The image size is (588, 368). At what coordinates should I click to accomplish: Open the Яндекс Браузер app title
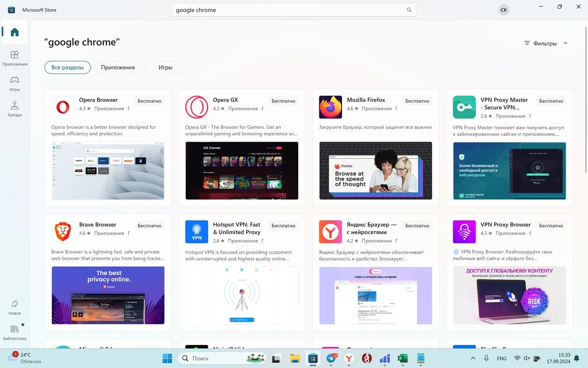pyautogui.click(x=372, y=228)
